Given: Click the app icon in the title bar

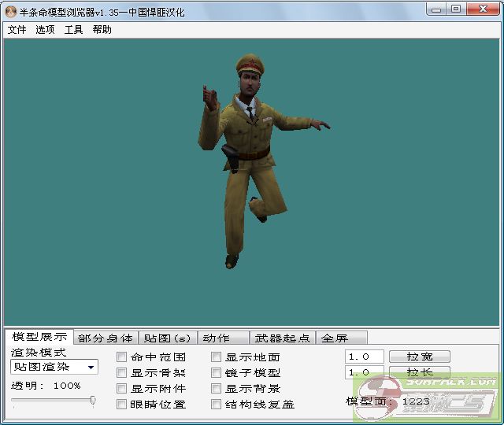Looking at the screenshot, I should (x=11, y=9).
